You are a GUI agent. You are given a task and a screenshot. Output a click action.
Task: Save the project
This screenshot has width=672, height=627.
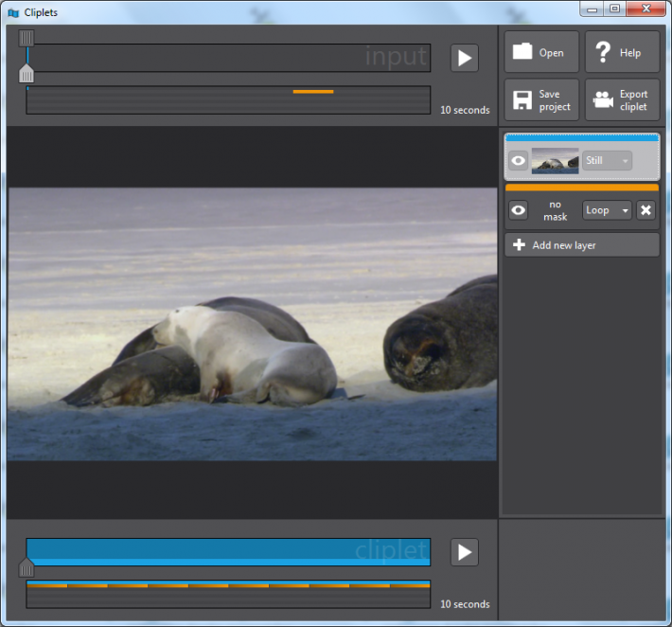coord(541,100)
